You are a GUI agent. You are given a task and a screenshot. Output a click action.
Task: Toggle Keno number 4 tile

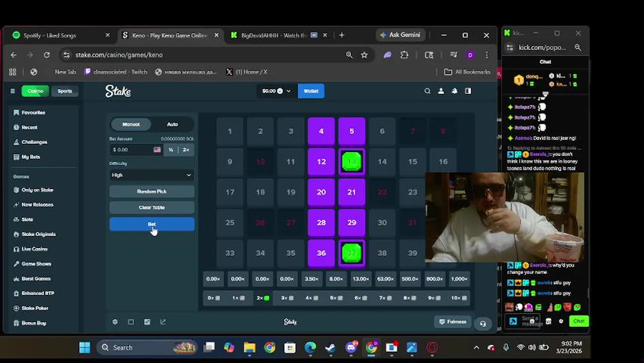[x=321, y=131]
